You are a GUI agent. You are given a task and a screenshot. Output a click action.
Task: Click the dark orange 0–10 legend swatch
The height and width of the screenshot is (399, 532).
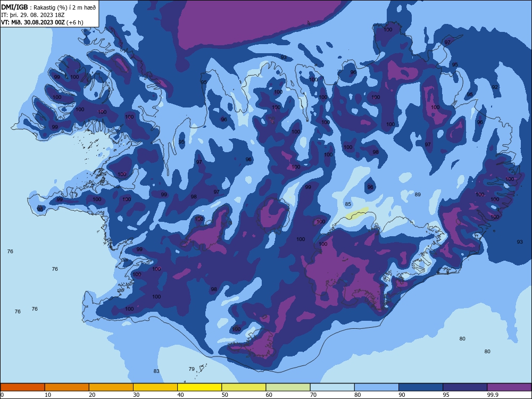(x=22, y=387)
